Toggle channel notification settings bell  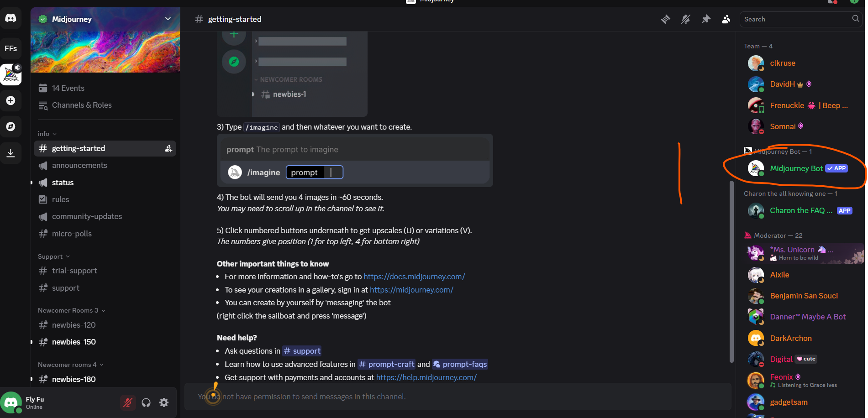685,19
